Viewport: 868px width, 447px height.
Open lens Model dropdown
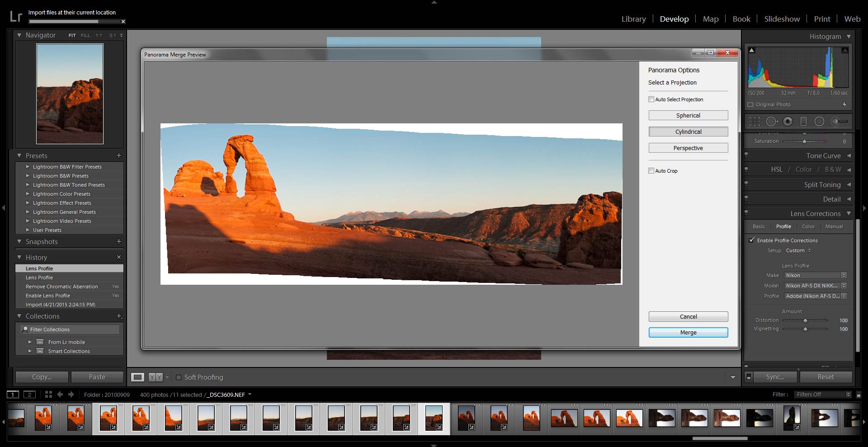815,286
